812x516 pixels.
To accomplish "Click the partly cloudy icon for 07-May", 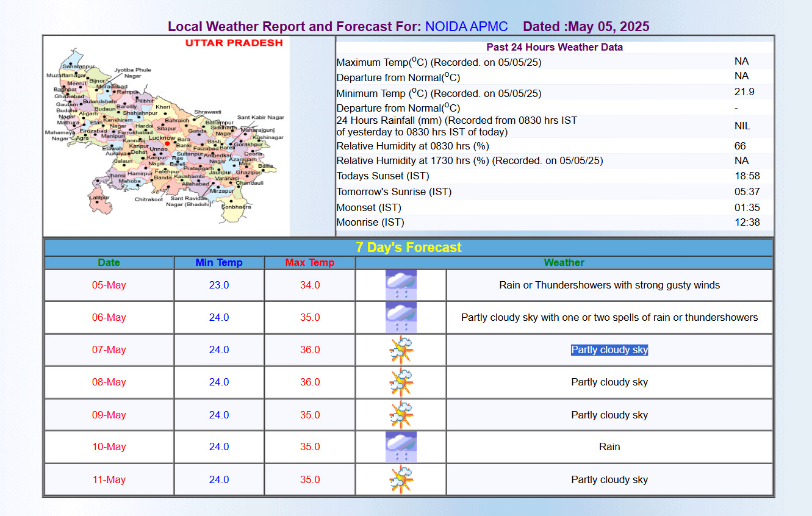I will (x=401, y=350).
